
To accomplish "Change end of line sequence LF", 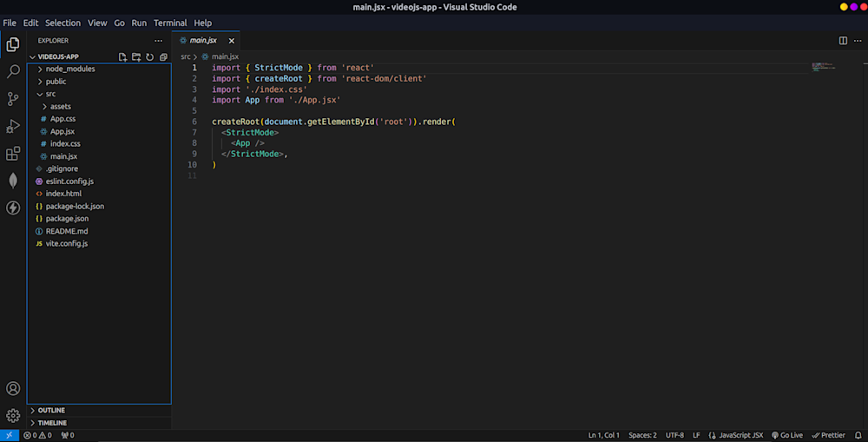I will point(696,435).
